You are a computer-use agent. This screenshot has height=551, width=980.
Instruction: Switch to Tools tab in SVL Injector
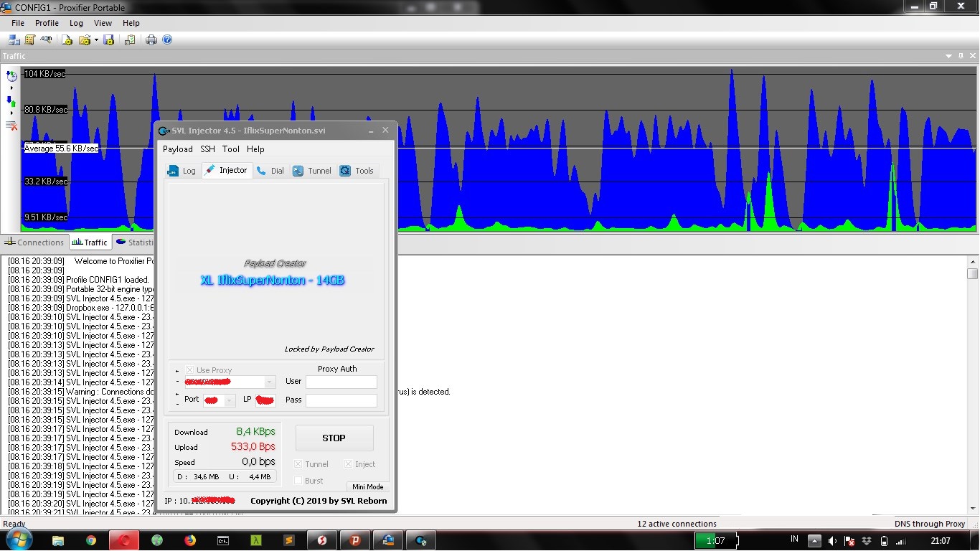pos(357,171)
